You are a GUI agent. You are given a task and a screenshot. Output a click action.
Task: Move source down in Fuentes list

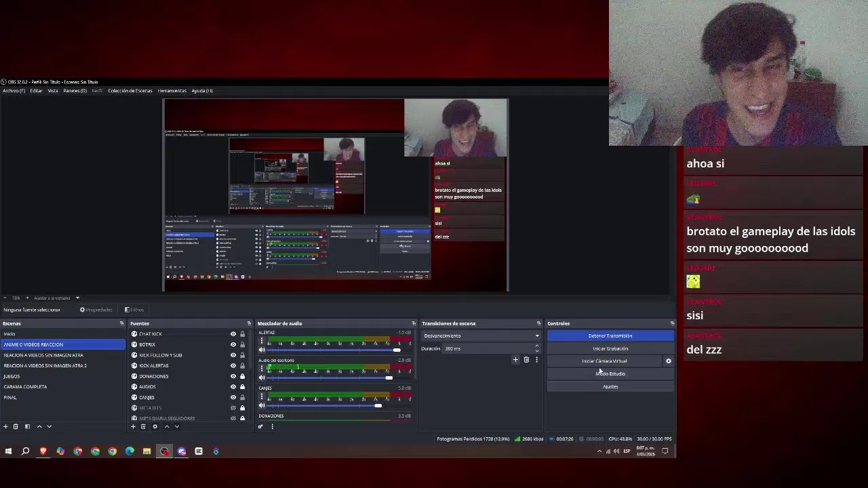[177, 426]
